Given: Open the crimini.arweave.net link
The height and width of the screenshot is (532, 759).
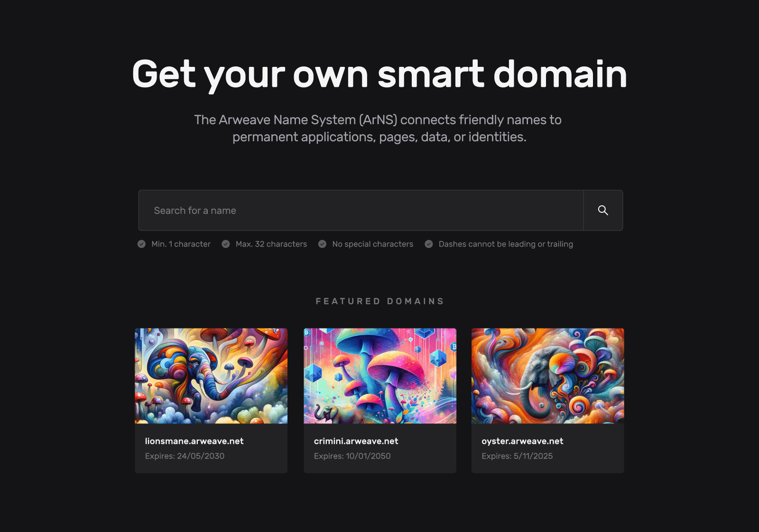Looking at the screenshot, I should pyautogui.click(x=356, y=441).
